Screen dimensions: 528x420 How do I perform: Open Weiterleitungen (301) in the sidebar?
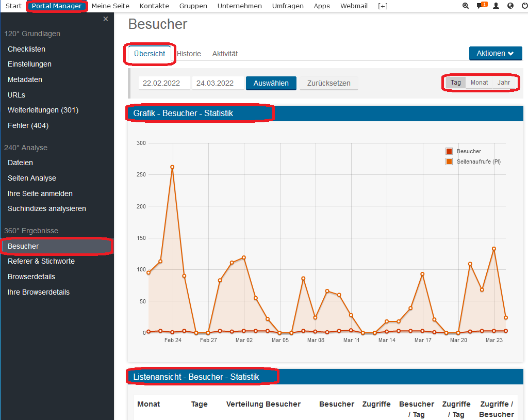coord(43,110)
